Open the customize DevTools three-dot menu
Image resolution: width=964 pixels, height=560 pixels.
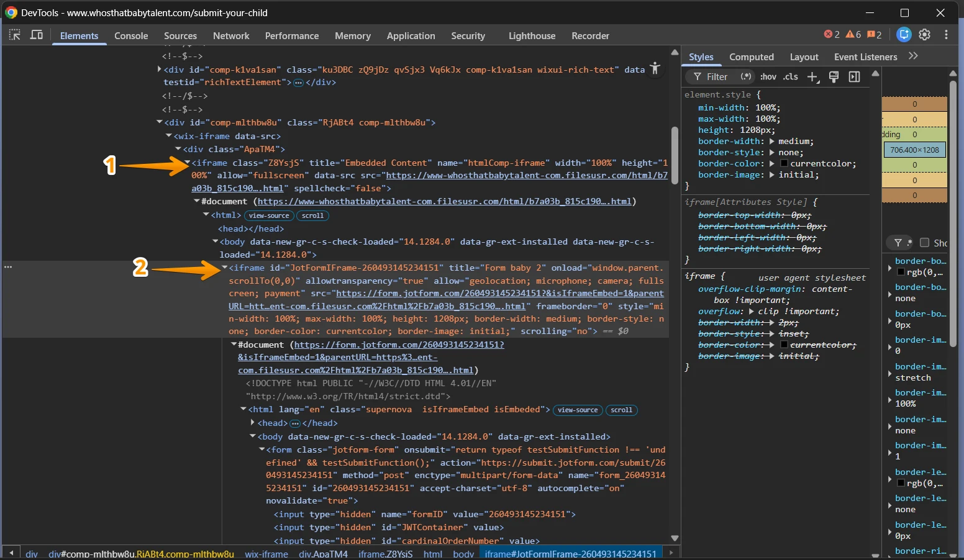click(x=946, y=35)
